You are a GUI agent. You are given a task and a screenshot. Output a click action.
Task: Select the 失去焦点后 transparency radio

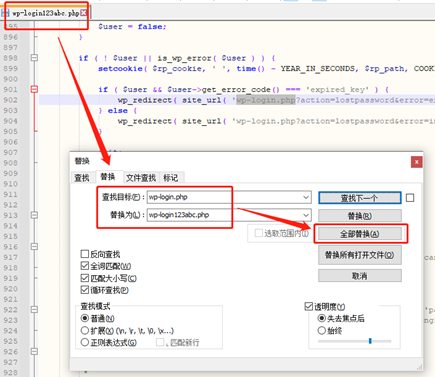click(322, 318)
